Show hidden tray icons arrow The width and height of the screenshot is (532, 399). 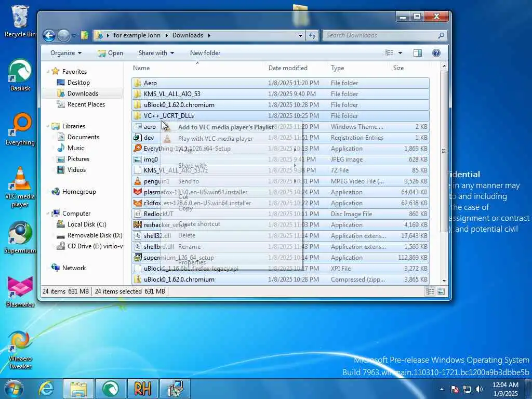click(x=442, y=389)
